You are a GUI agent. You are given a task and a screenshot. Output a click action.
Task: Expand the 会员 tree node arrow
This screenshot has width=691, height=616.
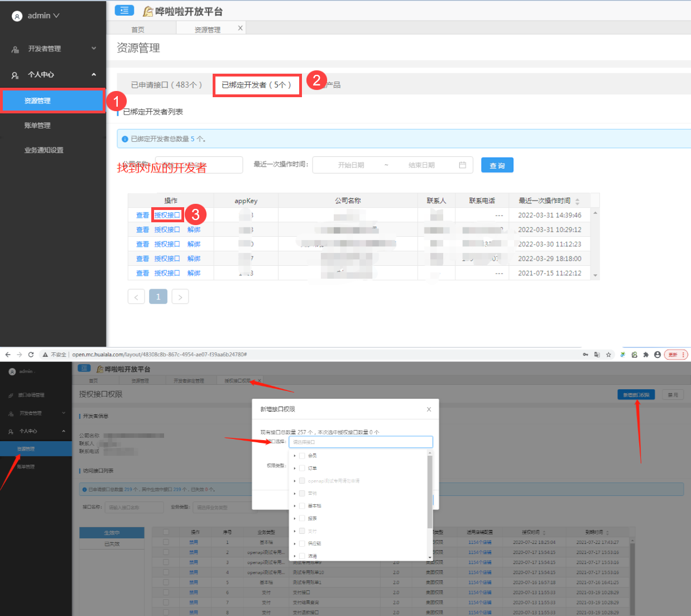295,456
